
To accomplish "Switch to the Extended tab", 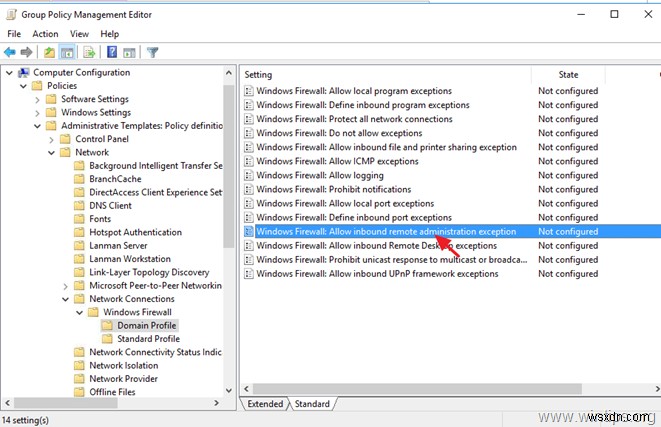I will point(265,404).
